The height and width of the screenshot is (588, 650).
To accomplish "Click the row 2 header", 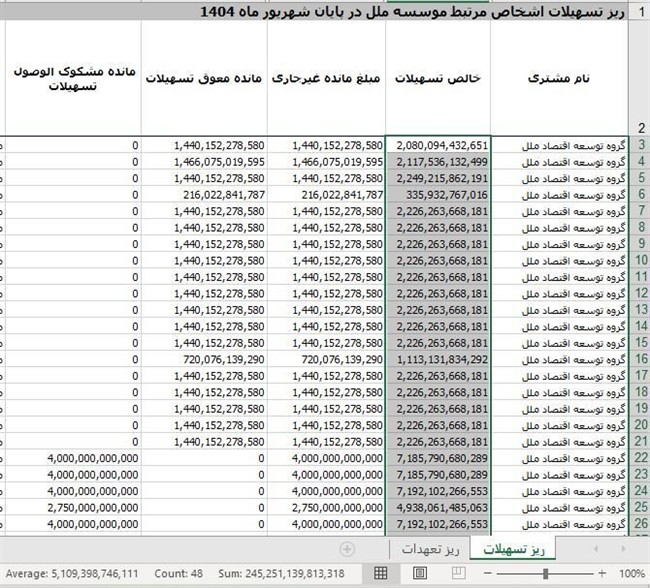I will (641, 78).
